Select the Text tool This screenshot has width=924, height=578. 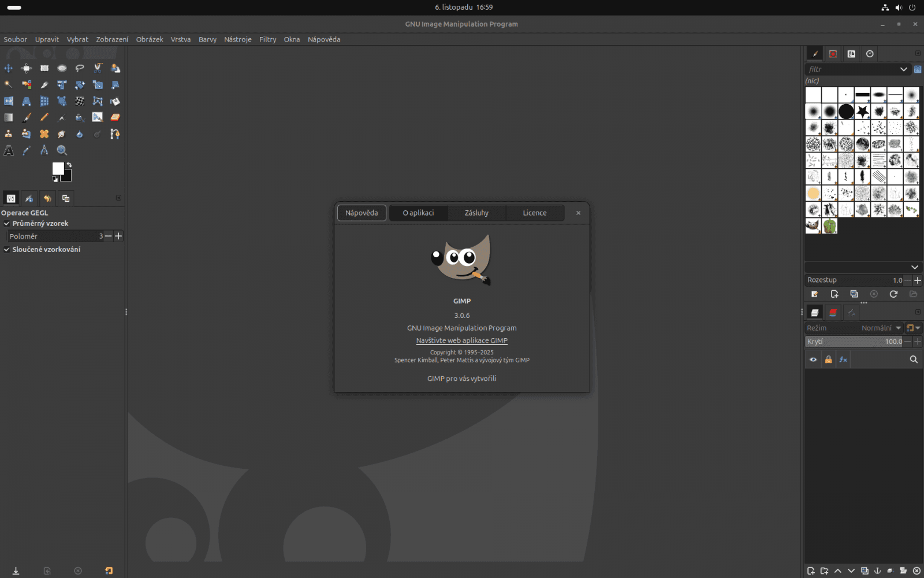(9, 150)
